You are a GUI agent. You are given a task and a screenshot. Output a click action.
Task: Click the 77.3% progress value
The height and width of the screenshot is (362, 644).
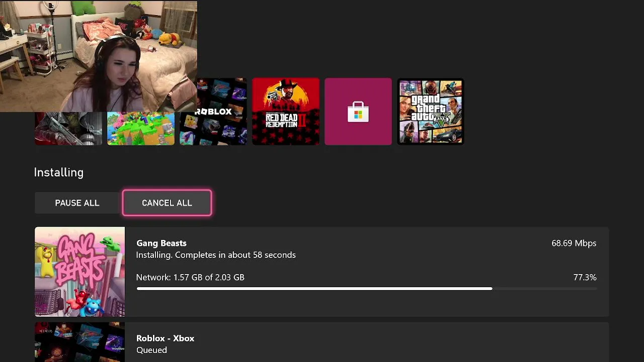tap(585, 278)
